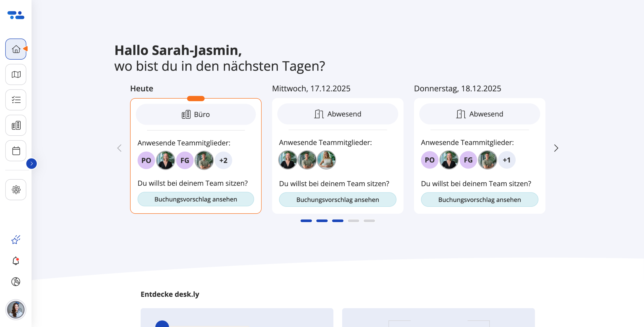Open notifications bell icon
The width and height of the screenshot is (644, 327).
click(16, 261)
